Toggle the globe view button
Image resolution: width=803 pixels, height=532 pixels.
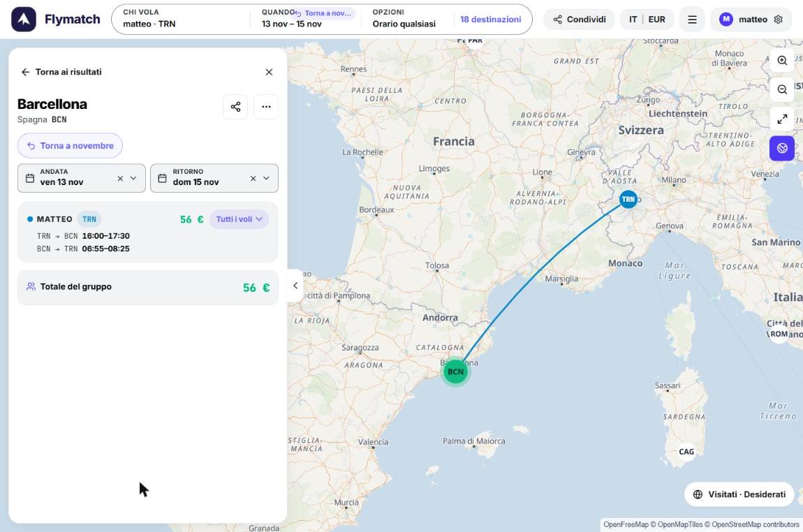(x=782, y=148)
